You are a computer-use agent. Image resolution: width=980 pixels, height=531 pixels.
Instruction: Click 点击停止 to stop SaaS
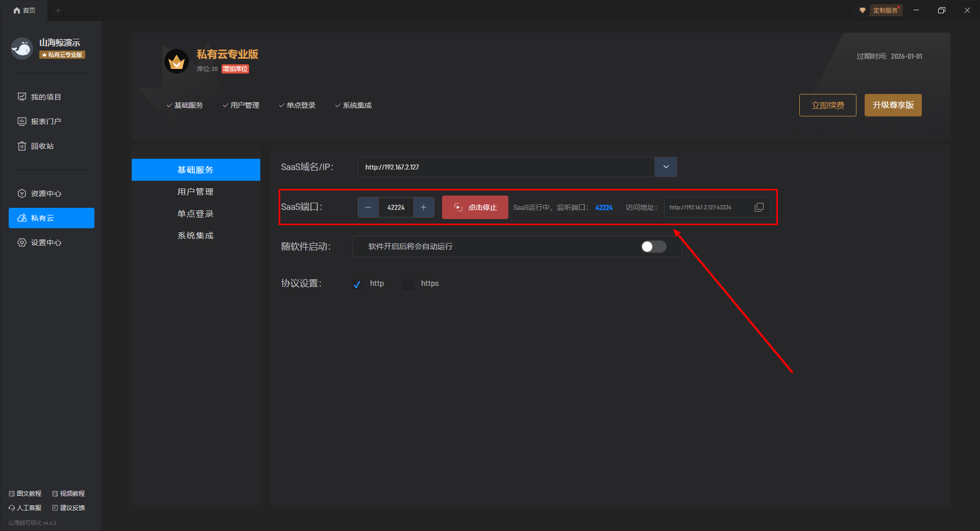475,207
